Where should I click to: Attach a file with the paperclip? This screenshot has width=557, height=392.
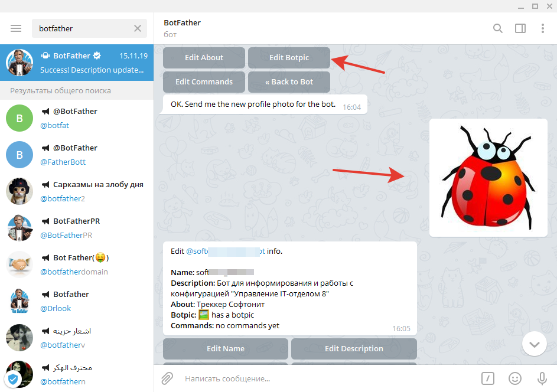click(x=167, y=378)
